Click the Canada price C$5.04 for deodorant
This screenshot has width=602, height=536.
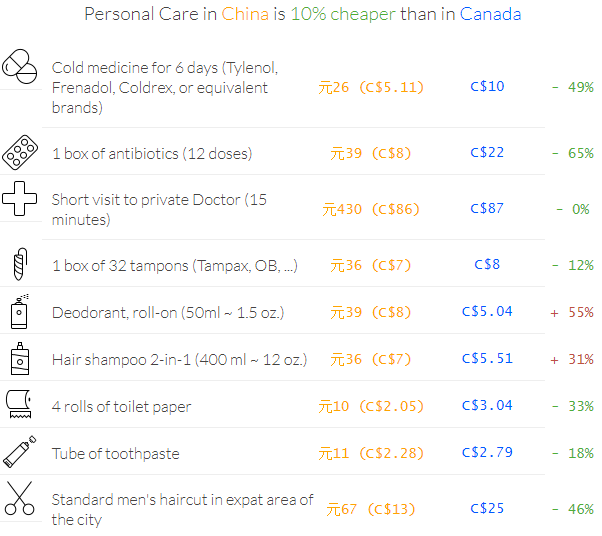487,311
